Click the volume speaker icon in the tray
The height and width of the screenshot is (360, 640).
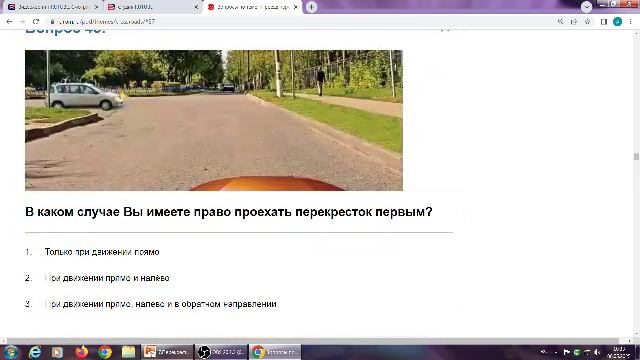tap(597, 352)
